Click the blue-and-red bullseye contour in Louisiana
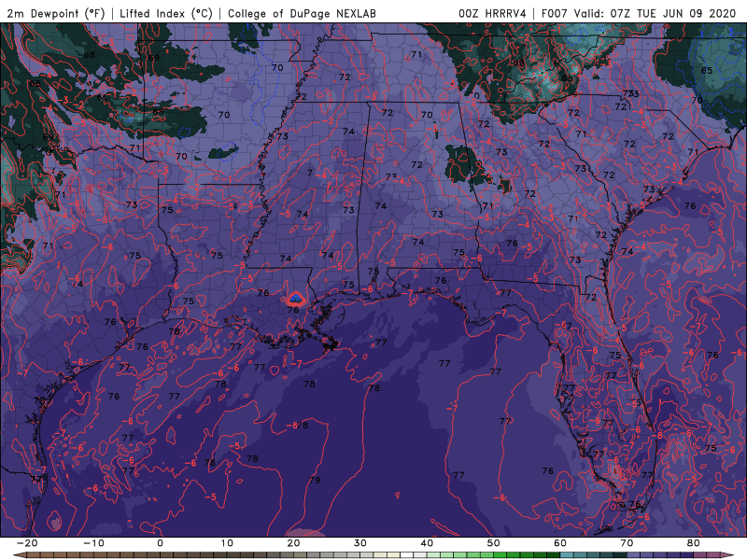This screenshot has width=747, height=560. 295,299
